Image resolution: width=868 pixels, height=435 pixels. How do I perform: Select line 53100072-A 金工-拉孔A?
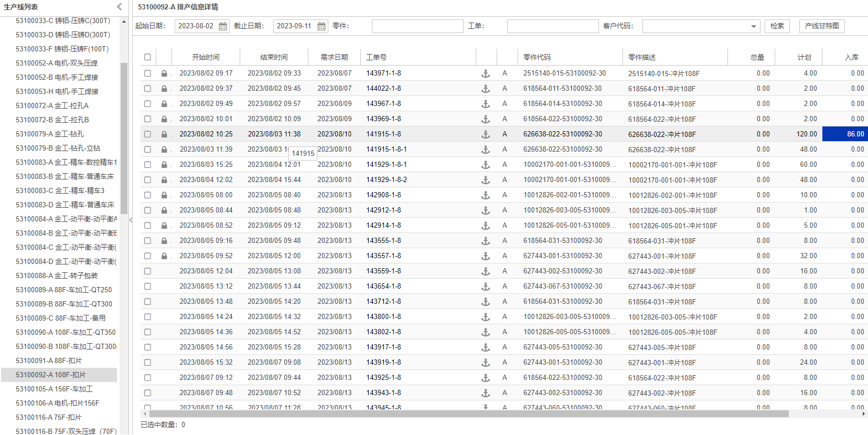pyautogui.click(x=52, y=106)
